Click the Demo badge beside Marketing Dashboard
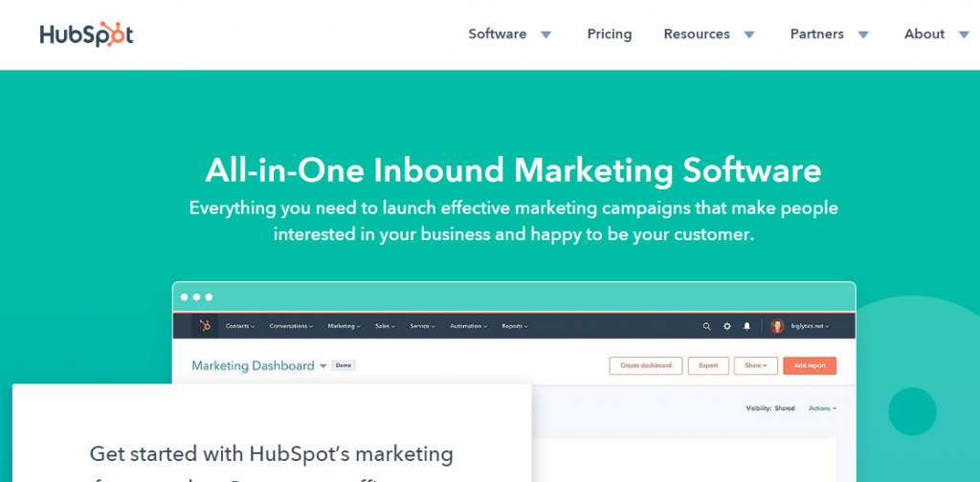980x482 pixels. click(x=343, y=365)
